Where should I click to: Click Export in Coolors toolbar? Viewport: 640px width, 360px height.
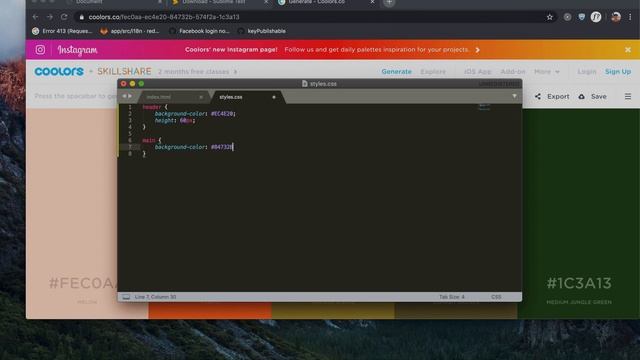pos(558,96)
